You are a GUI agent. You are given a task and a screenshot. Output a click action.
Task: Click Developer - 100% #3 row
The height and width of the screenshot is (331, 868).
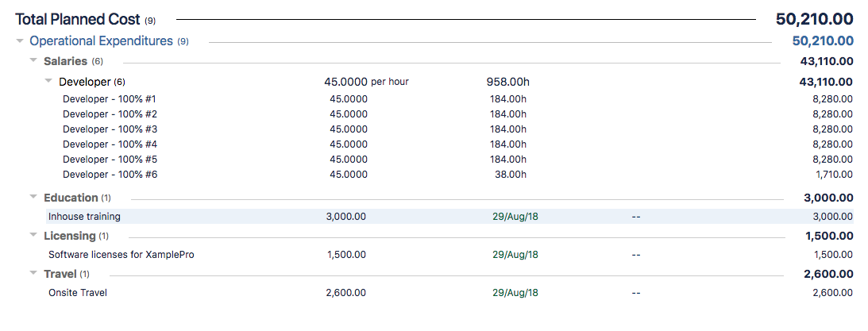pos(110,129)
